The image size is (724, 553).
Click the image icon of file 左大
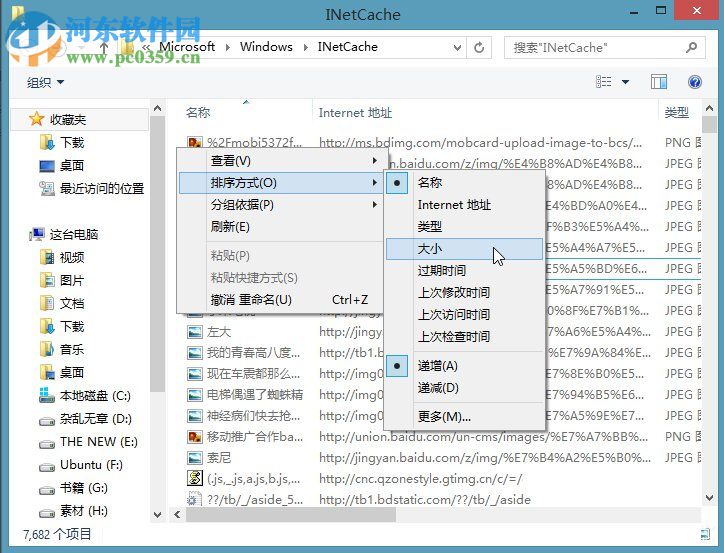click(x=195, y=332)
